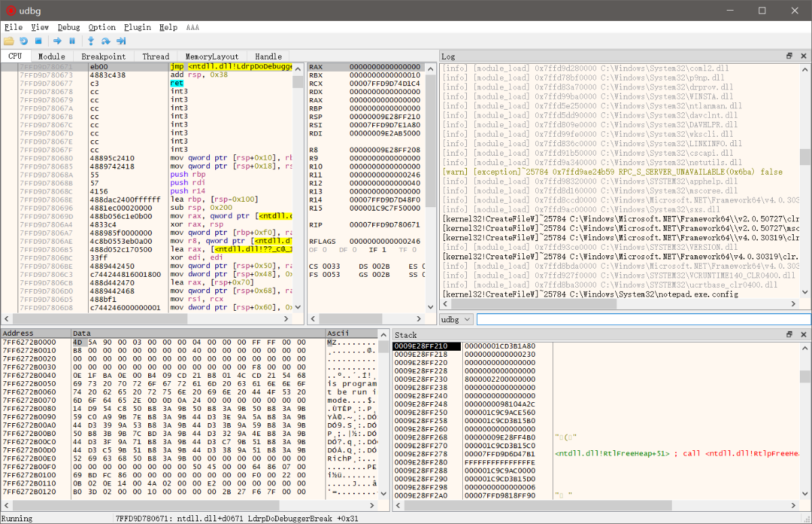
Task: Focus the command input field
Action: [644, 319]
